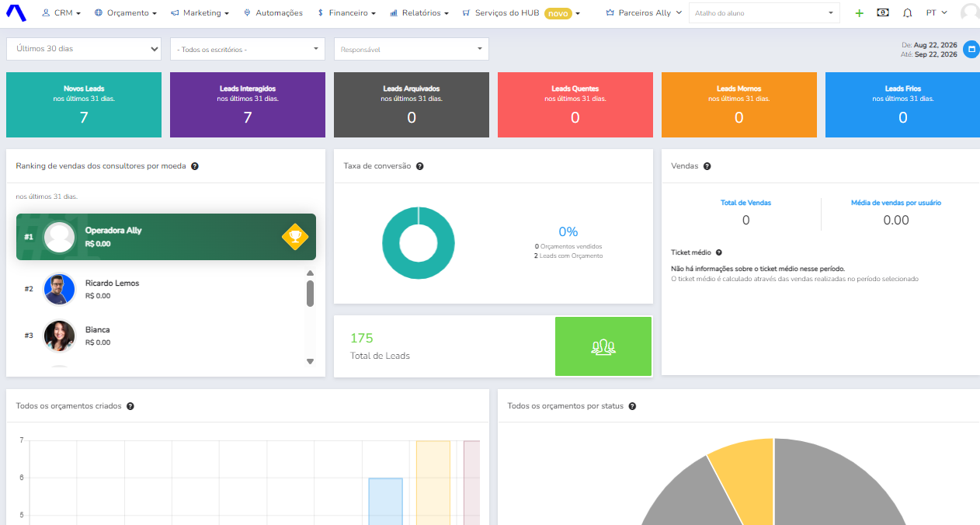Expand the Parceiros Ally dropdown
Screen dimensions: 980x525
point(644,13)
